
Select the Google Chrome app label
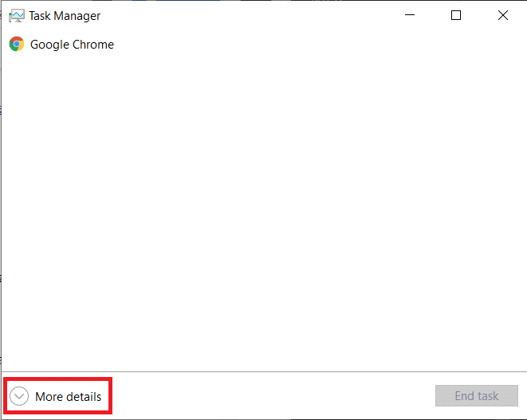pyautogui.click(x=72, y=45)
